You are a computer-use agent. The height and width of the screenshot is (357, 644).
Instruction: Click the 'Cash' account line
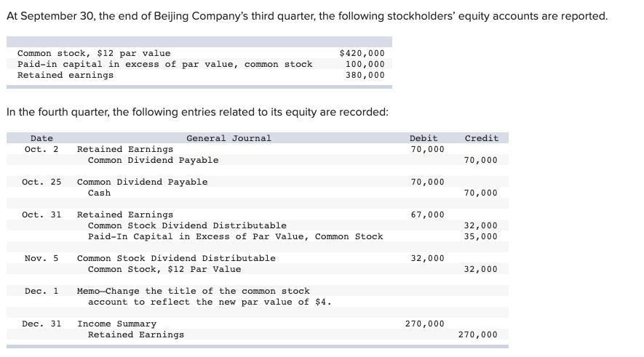100,193
